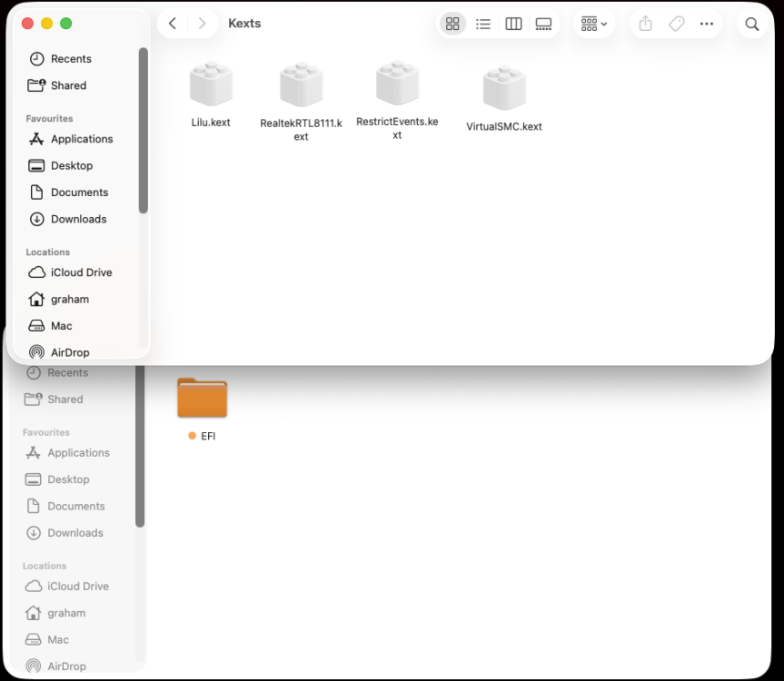Screen dimensions: 784x681
Task: Open Recents in back window sidebar
Action: (x=67, y=372)
